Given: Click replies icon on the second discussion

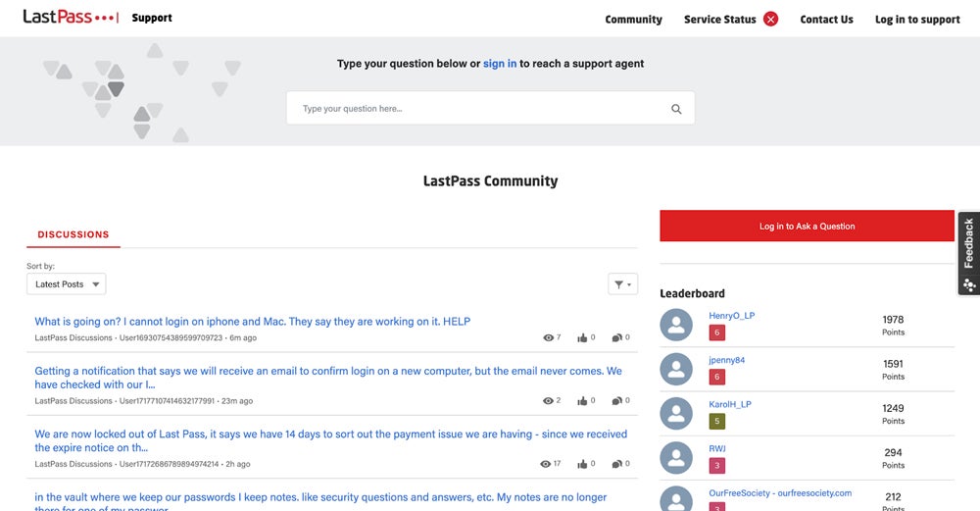Looking at the screenshot, I should (x=616, y=401).
